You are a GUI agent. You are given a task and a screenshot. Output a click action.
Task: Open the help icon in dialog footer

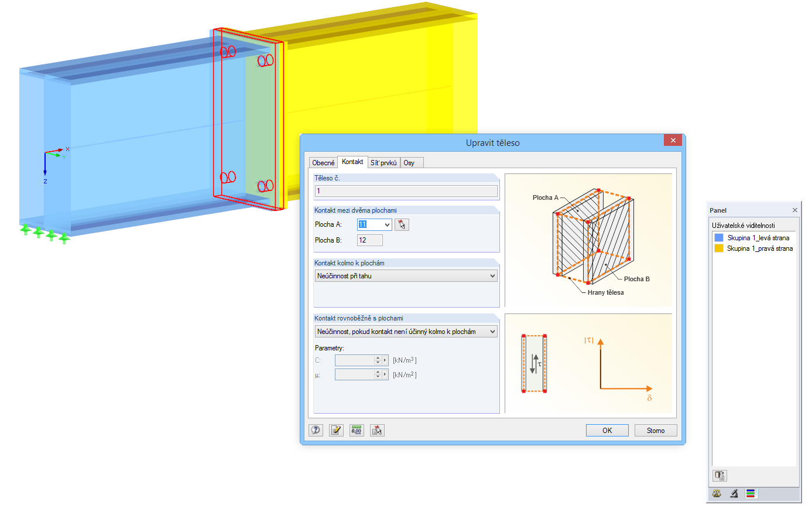(316, 430)
